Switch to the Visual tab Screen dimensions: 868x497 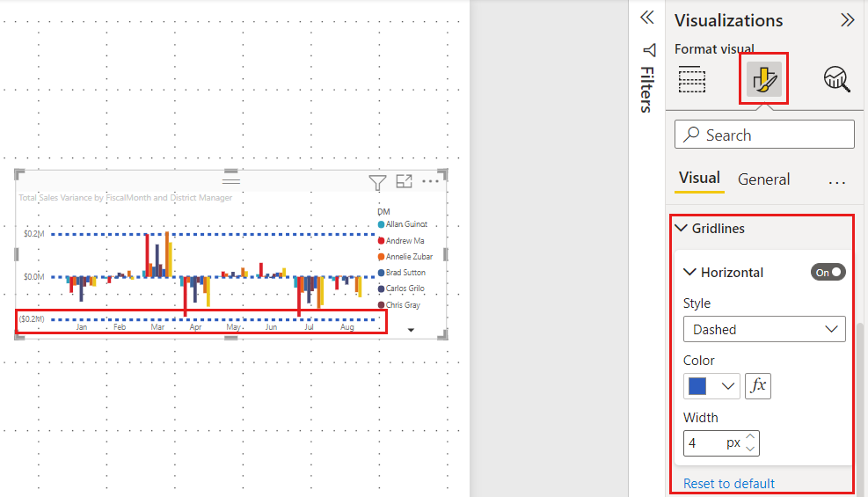700,179
